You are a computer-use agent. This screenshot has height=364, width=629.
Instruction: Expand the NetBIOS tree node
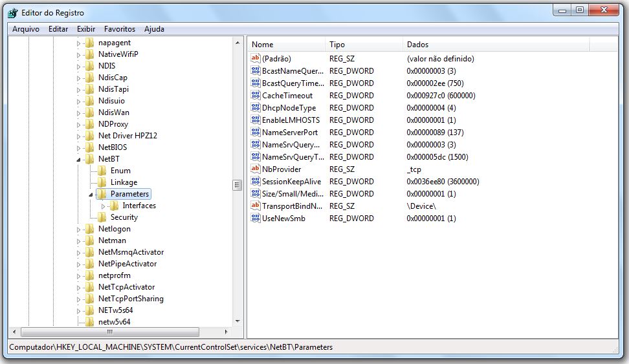[x=79, y=147]
